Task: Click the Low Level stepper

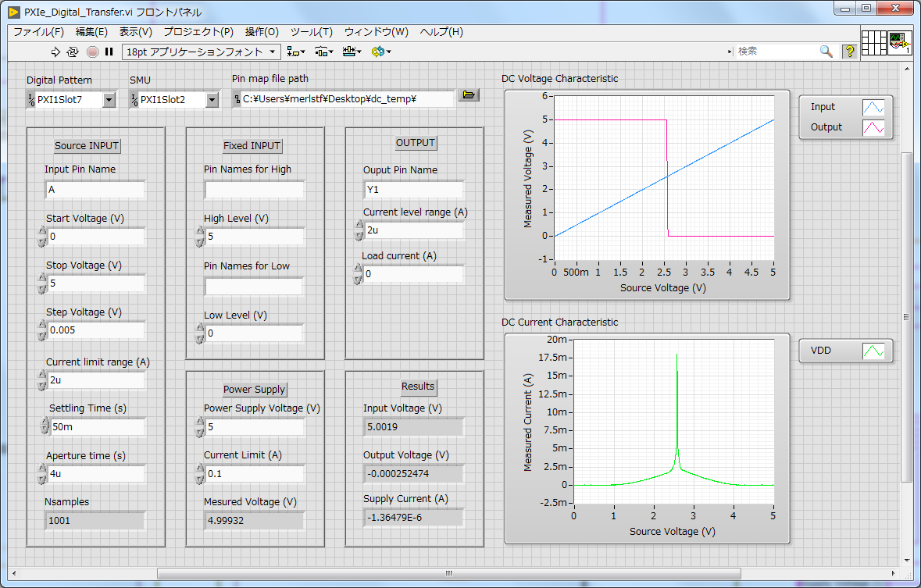Action: point(200,333)
